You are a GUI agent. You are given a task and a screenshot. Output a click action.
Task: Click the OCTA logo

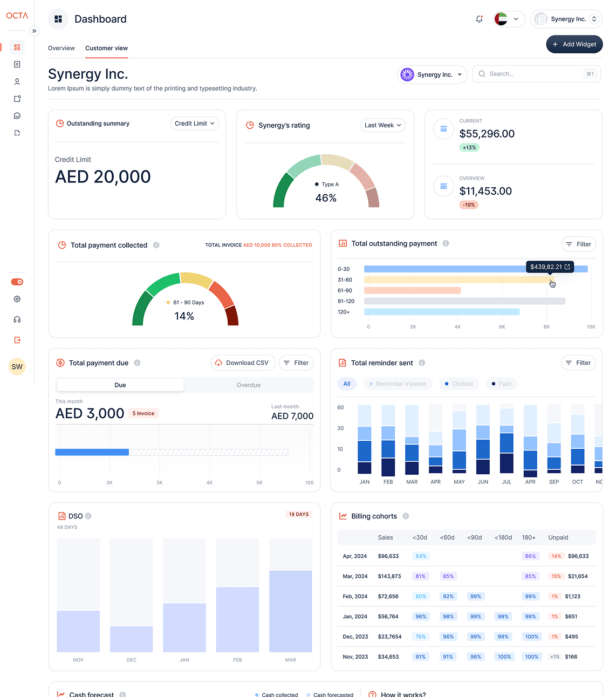click(17, 16)
